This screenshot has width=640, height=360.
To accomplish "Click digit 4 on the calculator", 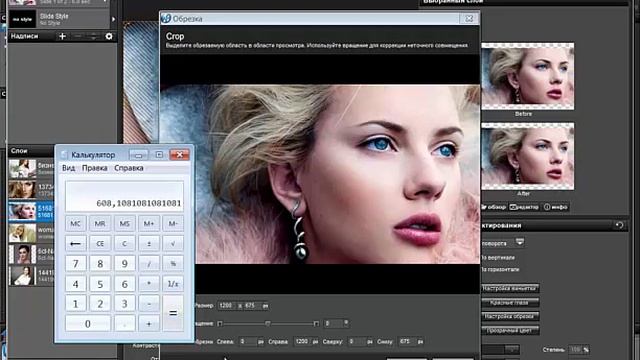I will coord(76,284).
